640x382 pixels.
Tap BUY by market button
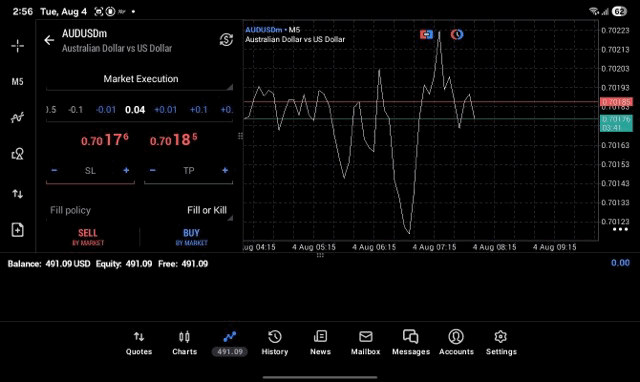pos(191,237)
